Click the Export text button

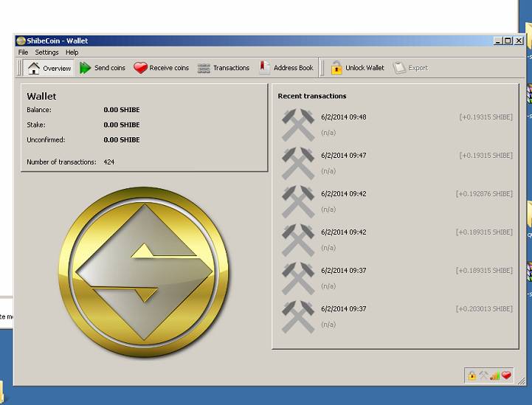pos(418,68)
